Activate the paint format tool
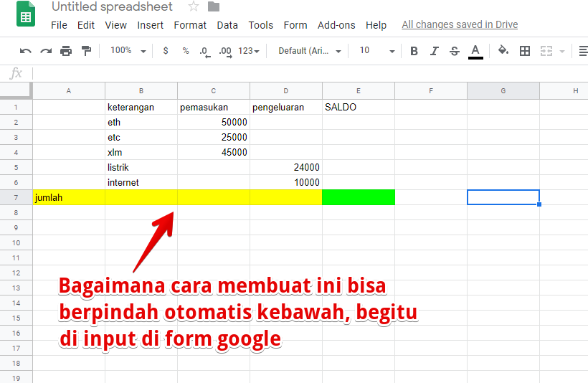The height and width of the screenshot is (383, 588). (86, 51)
